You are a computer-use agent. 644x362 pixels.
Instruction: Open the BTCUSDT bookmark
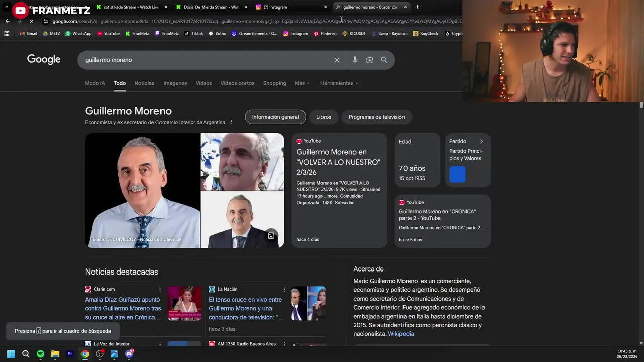[x=354, y=34]
